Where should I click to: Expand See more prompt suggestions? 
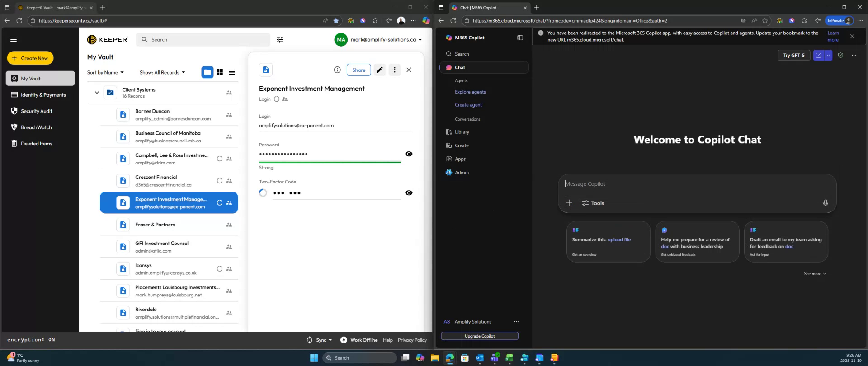pyautogui.click(x=815, y=274)
